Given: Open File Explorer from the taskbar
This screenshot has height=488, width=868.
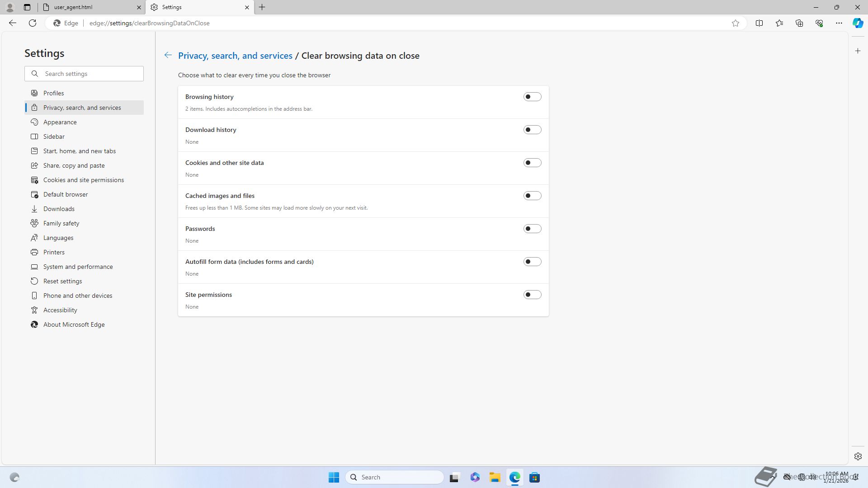Looking at the screenshot, I should tap(495, 477).
